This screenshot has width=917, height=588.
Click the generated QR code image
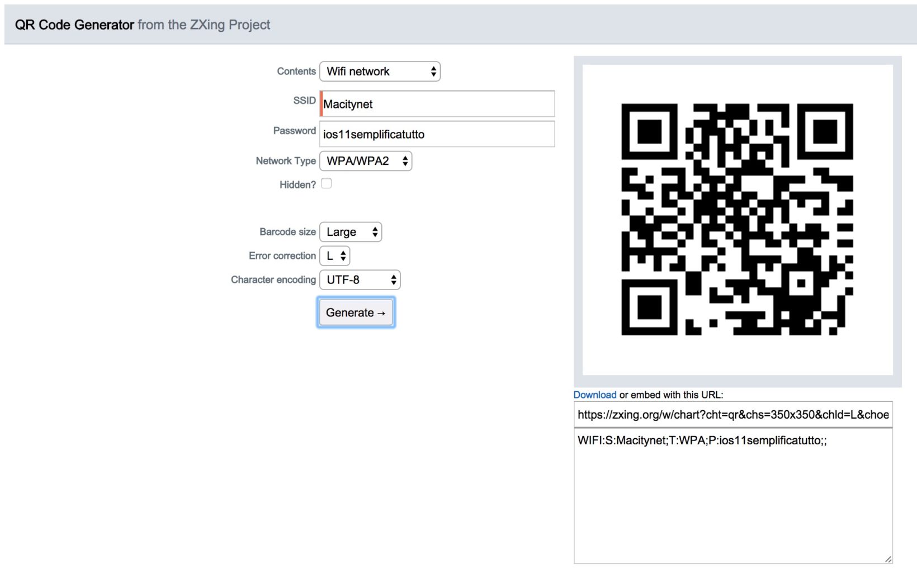point(738,220)
